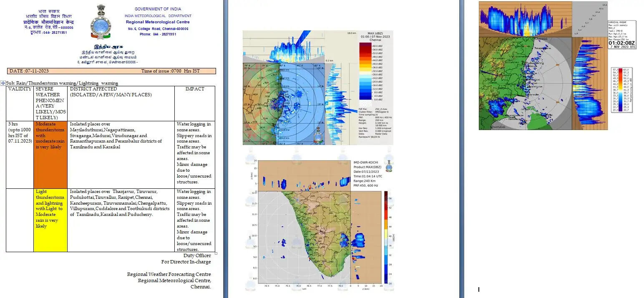644x298 pixels.
Task: Select the Karaikal radar image on third page
Action: pos(542,65)
